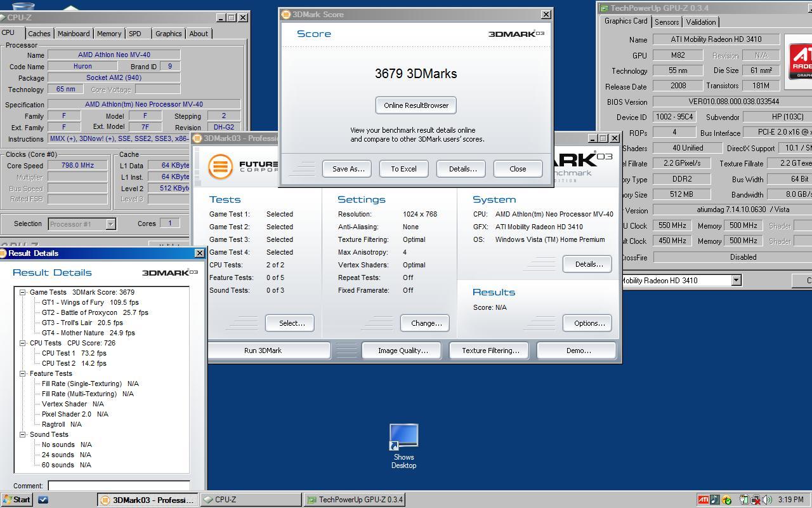Start benchmark with Run 3DMark
The image size is (812, 508).
tap(263, 351)
